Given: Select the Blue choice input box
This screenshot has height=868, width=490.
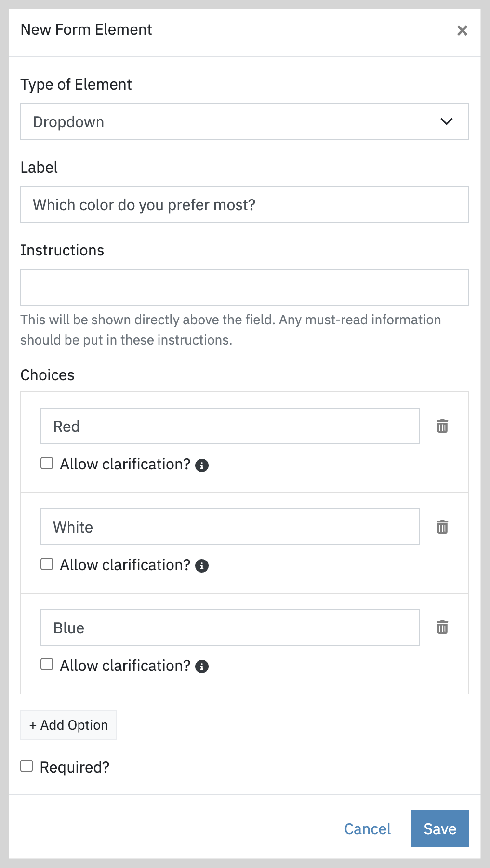Looking at the screenshot, I should point(230,628).
